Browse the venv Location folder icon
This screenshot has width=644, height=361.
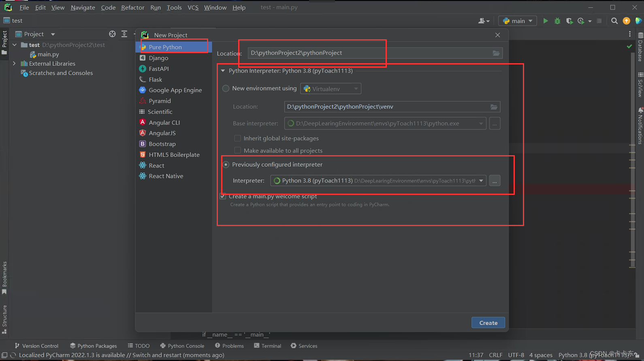494,107
